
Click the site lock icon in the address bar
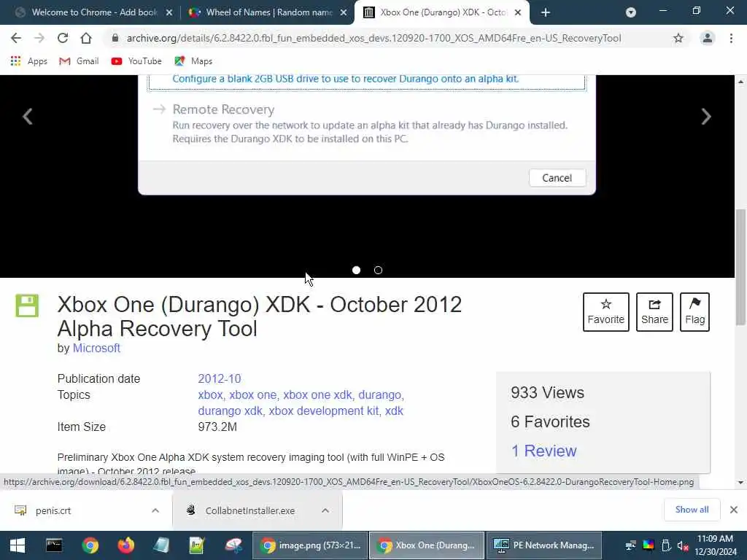[x=115, y=38]
